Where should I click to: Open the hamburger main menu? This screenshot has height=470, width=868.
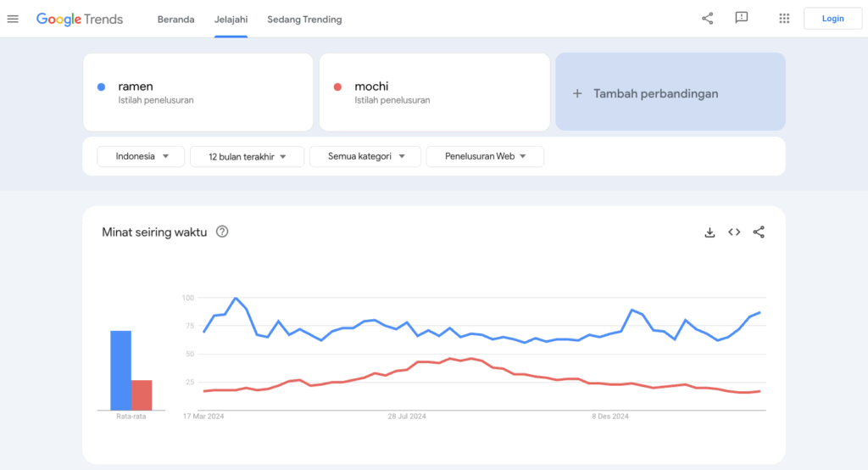tap(13, 19)
